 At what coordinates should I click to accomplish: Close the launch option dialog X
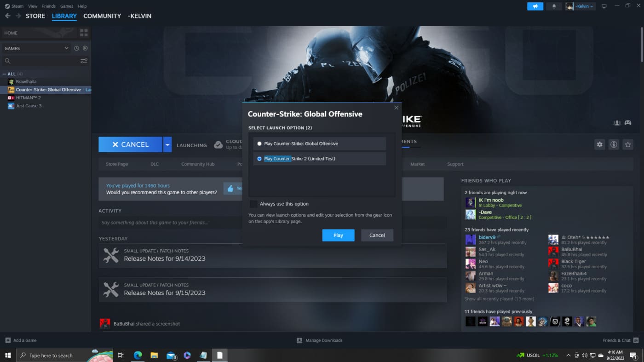click(x=396, y=108)
